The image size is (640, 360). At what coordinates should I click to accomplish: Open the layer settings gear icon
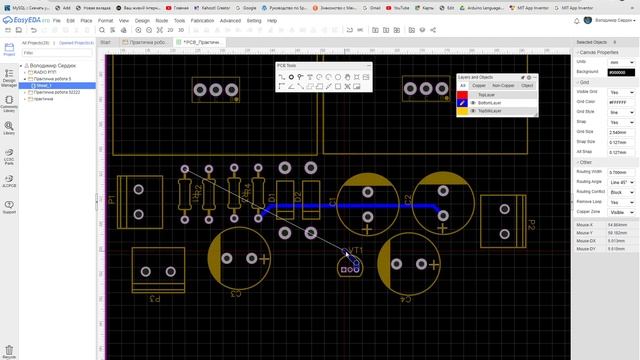(x=529, y=77)
